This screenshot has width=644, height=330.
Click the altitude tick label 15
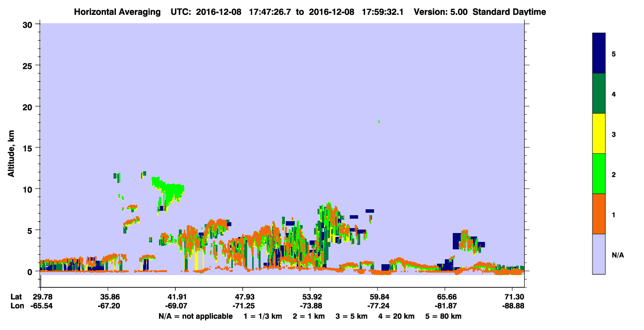[x=29, y=148]
